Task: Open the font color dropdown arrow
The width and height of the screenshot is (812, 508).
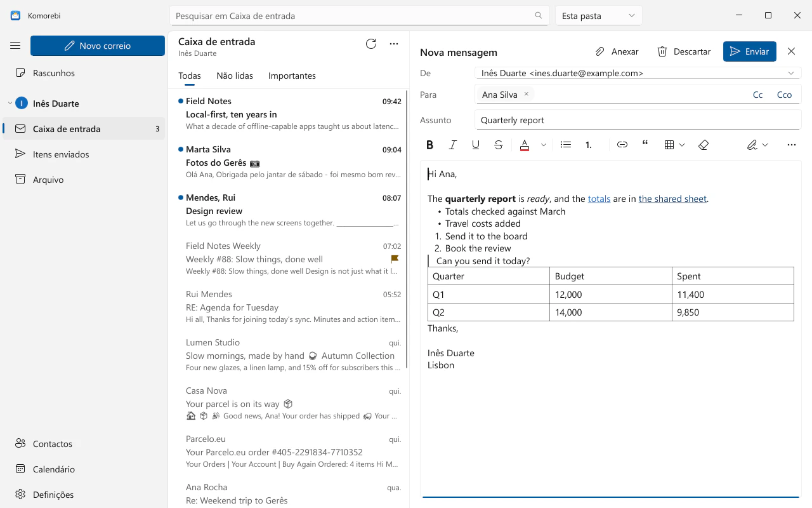Action: click(544, 145)
